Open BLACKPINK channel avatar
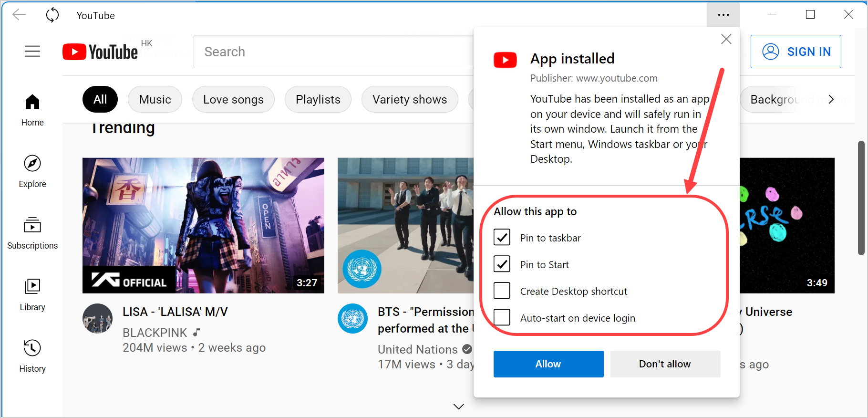Screen dimensions: 868x418 point(98,318)
